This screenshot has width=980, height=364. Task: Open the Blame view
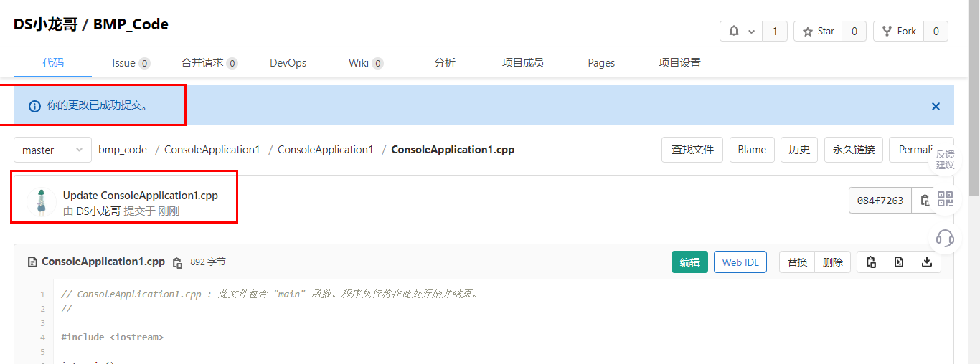[x=752, y=150]
